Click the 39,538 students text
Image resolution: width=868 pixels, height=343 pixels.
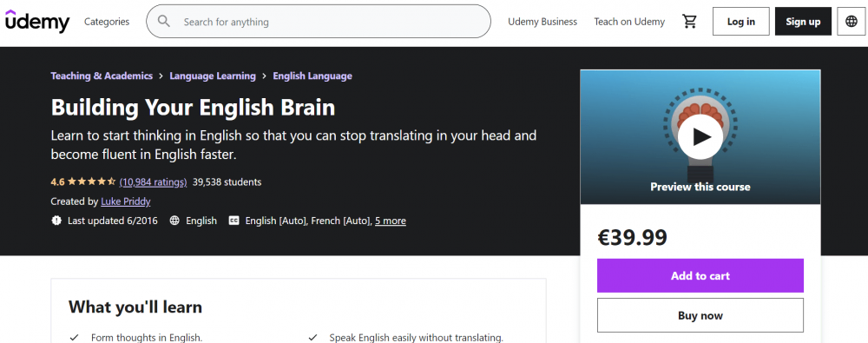point(227,181)
